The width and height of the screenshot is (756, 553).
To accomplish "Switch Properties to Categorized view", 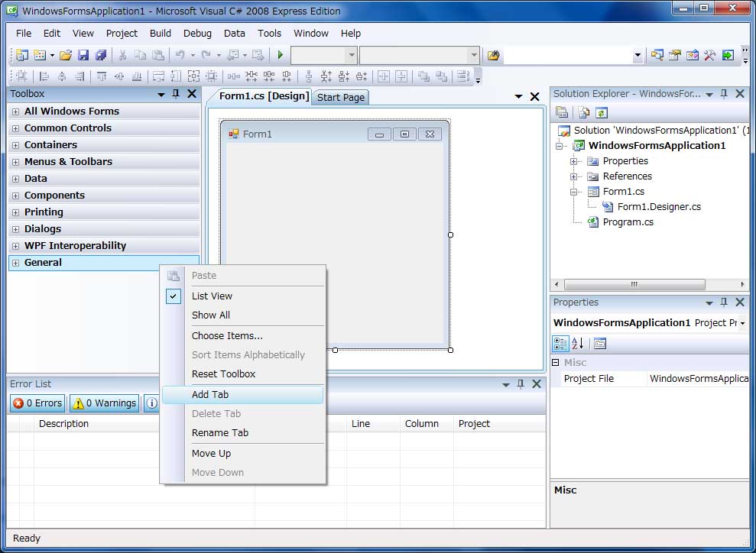I will click(560, 344).
